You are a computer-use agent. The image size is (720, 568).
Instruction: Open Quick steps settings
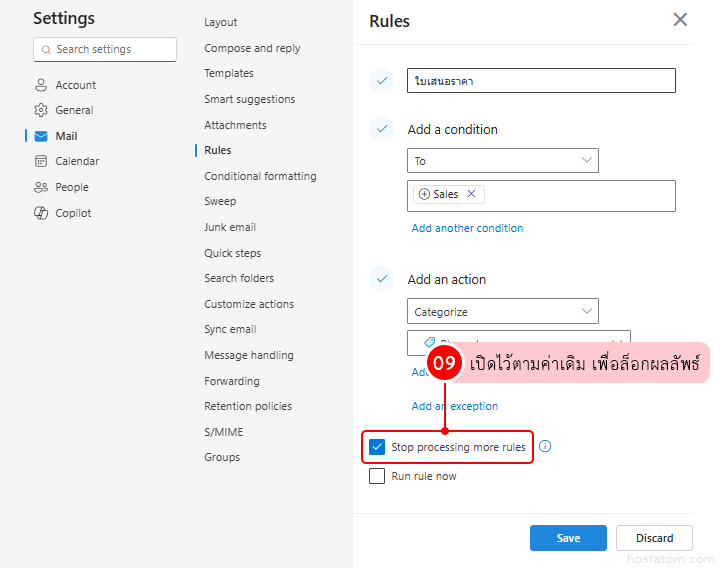click(232, 253)
